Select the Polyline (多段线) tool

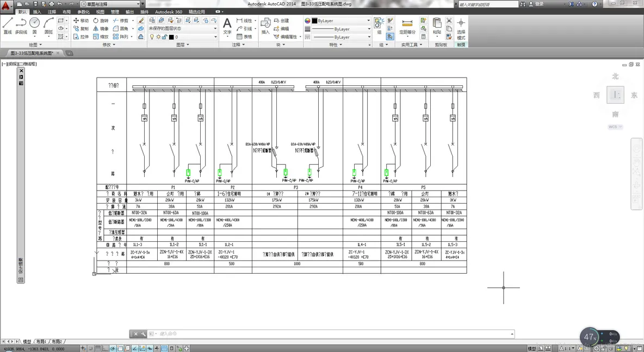21,26
